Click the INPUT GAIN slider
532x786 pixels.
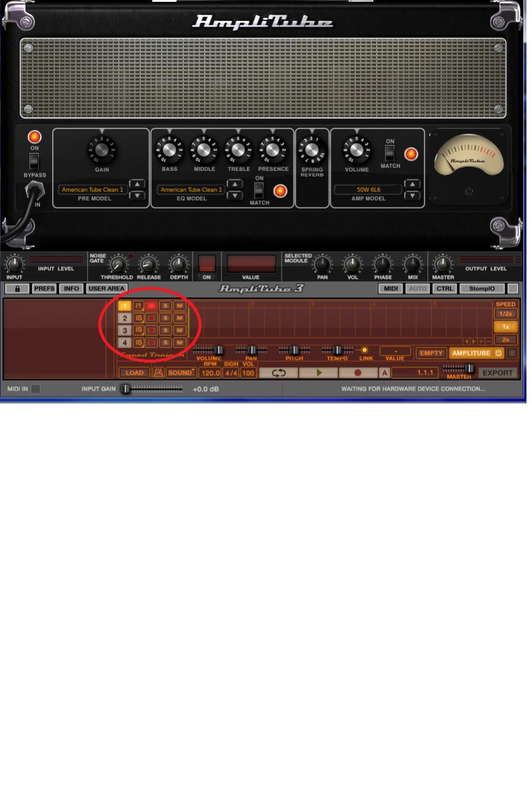[x=153, y=389]
